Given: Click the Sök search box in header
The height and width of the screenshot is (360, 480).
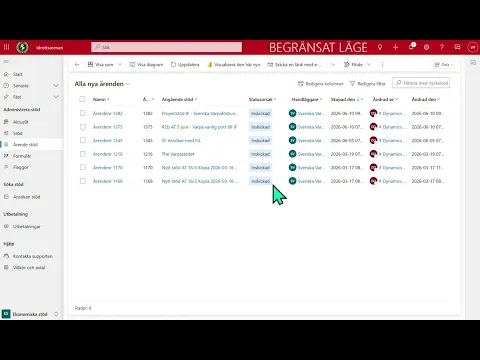Looking at the screenshot, I should pos(167,47).
